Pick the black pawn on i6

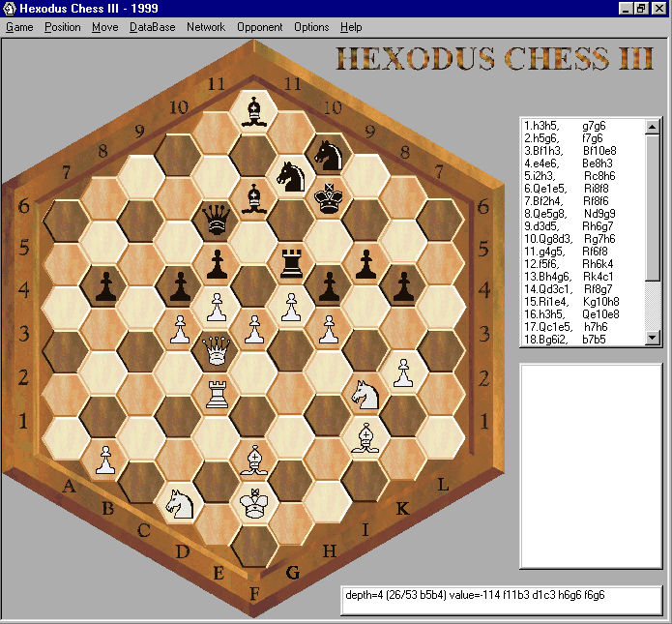click(365, 264)
